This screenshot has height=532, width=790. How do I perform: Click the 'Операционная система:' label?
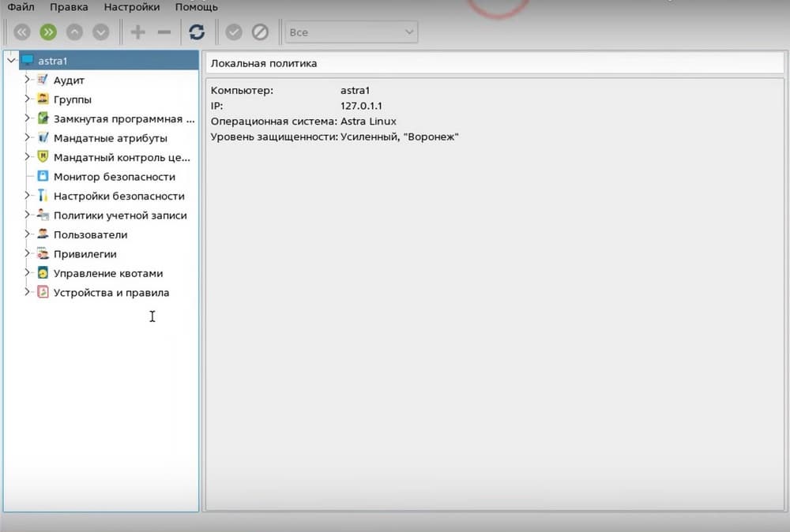click(274, 122)
